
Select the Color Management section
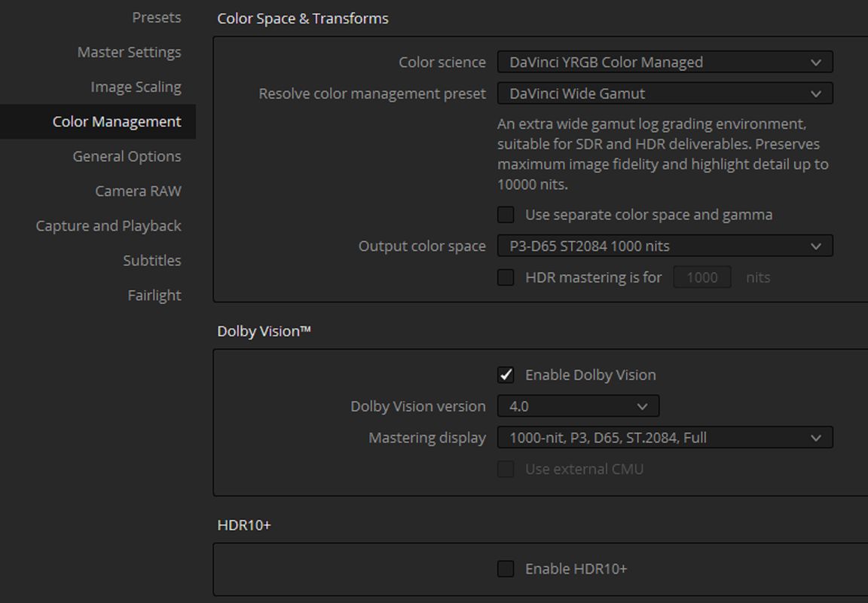pyautogui.click(x=98, y=122)
